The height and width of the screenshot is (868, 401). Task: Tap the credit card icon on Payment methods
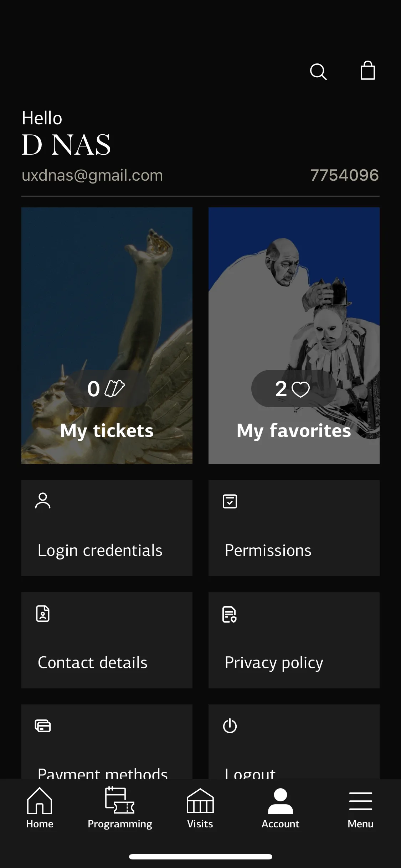[x=43, y=725]
